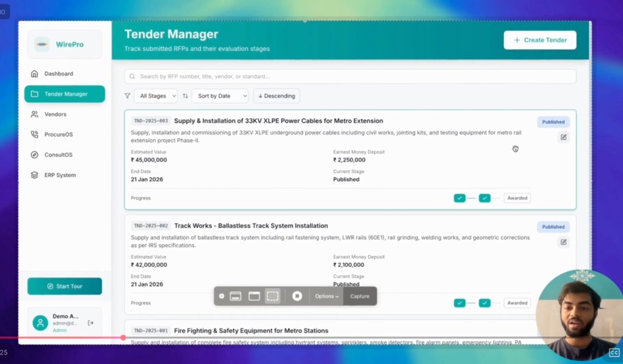This screenshot has height=364, width=623.
Task: Click first progress checkmark of TND-2025-003
Action: (x=460, y=198)
